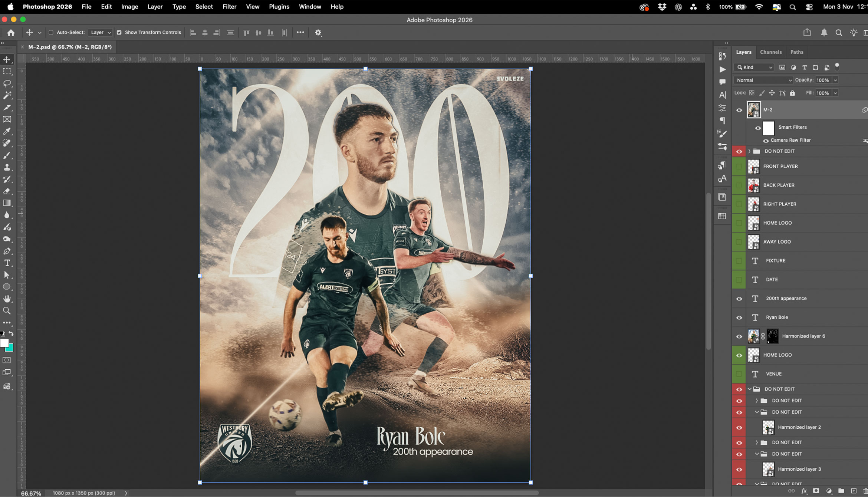Select the Zoom tool in toolbar

tap(7, 311)
